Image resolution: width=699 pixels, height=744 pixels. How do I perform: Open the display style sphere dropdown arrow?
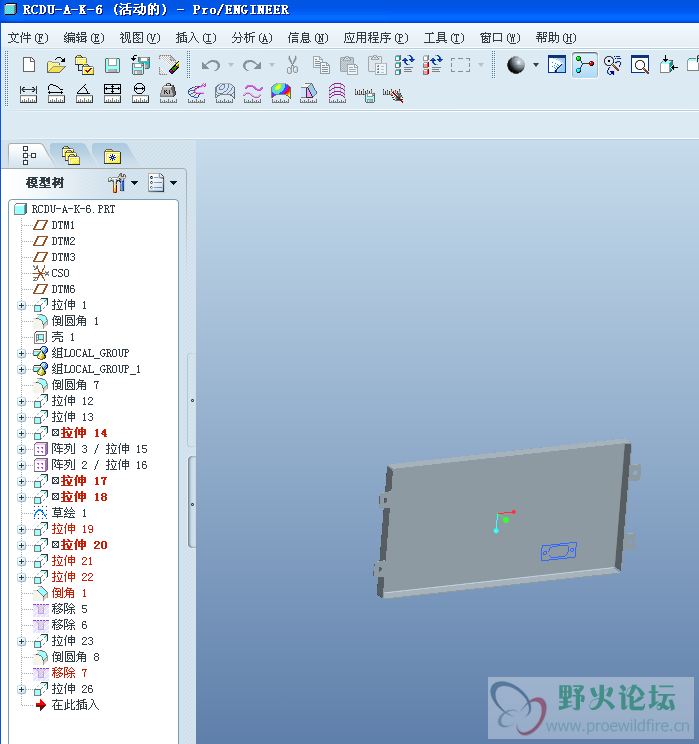pos(536,65)
